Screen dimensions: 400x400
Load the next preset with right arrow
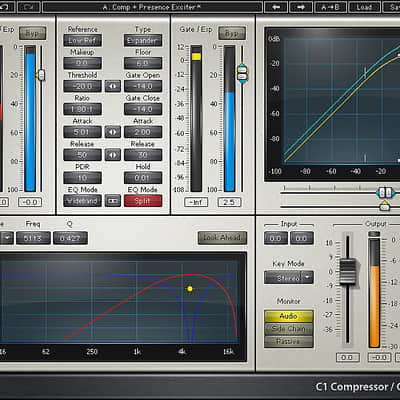tap(301, 7)
